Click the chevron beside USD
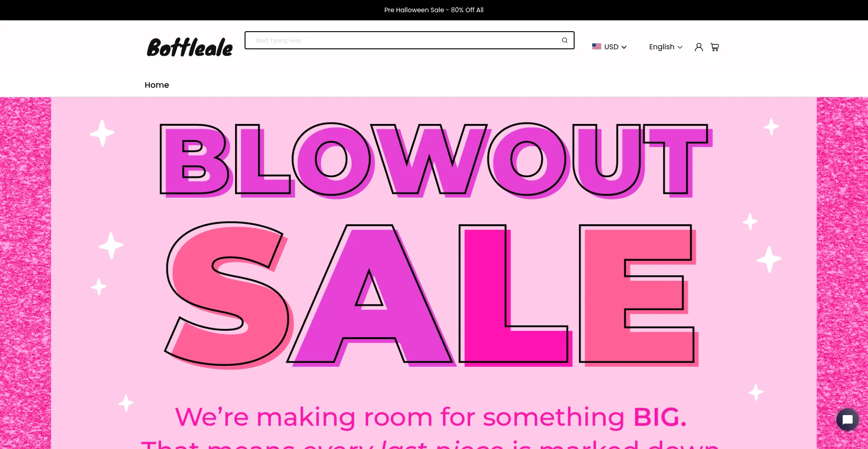868x449 pixels. (x=624, y=47)
